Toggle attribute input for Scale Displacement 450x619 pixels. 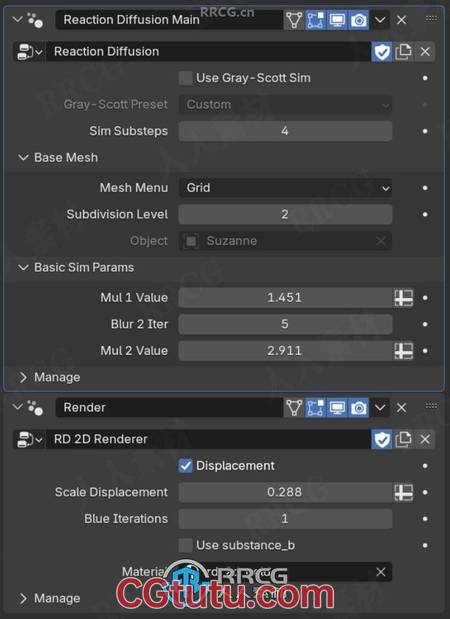pos(403,492)
